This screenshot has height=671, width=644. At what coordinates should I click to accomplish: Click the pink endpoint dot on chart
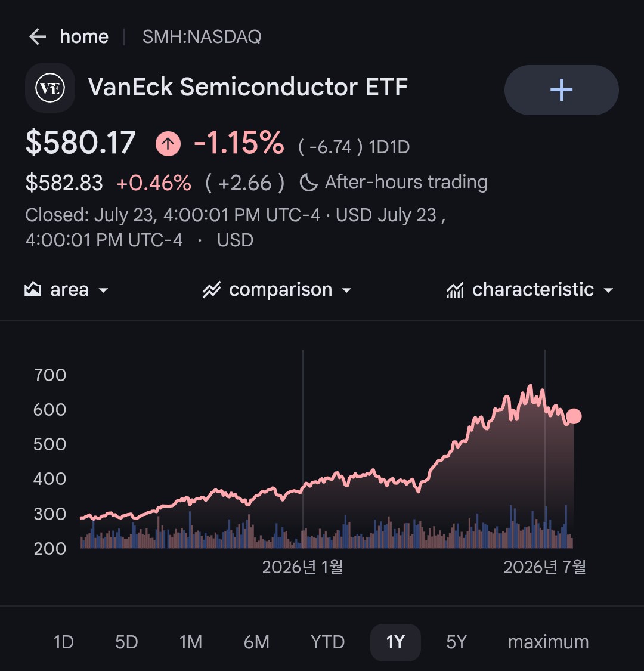(574, 416)
